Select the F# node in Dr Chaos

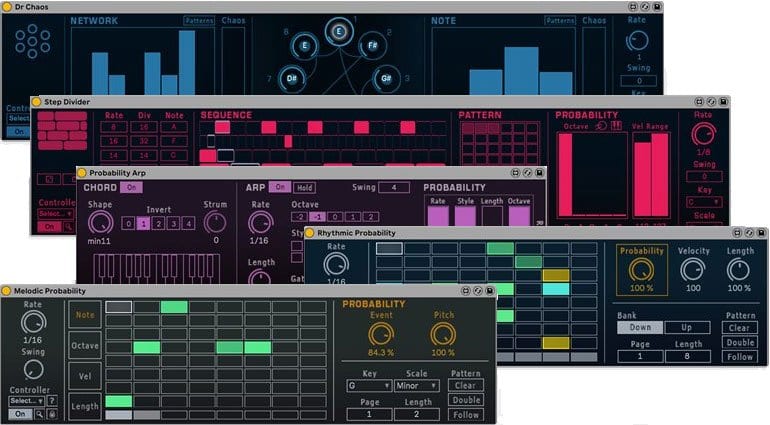pyautogui.click(x=372, y=46)
